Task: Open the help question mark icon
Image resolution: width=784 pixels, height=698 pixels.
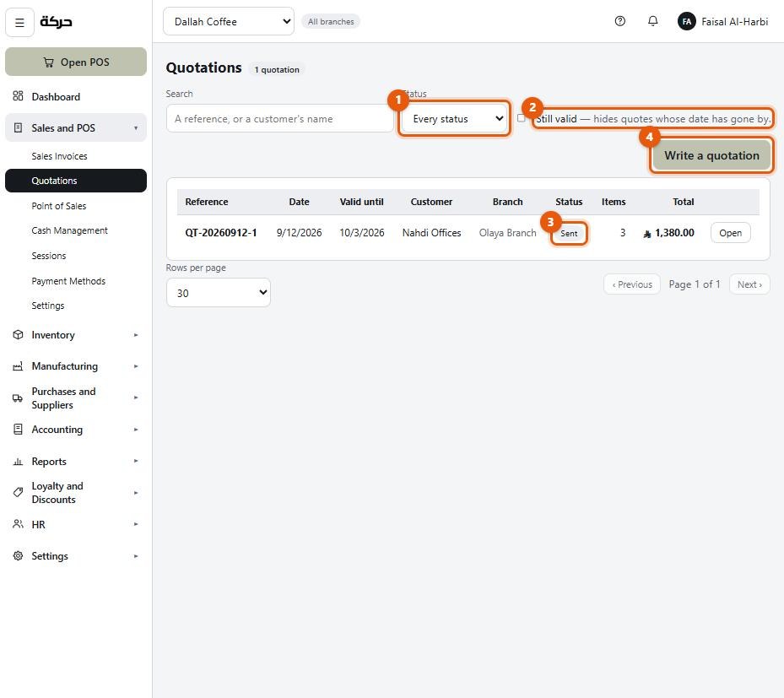Action: point(620,21)
